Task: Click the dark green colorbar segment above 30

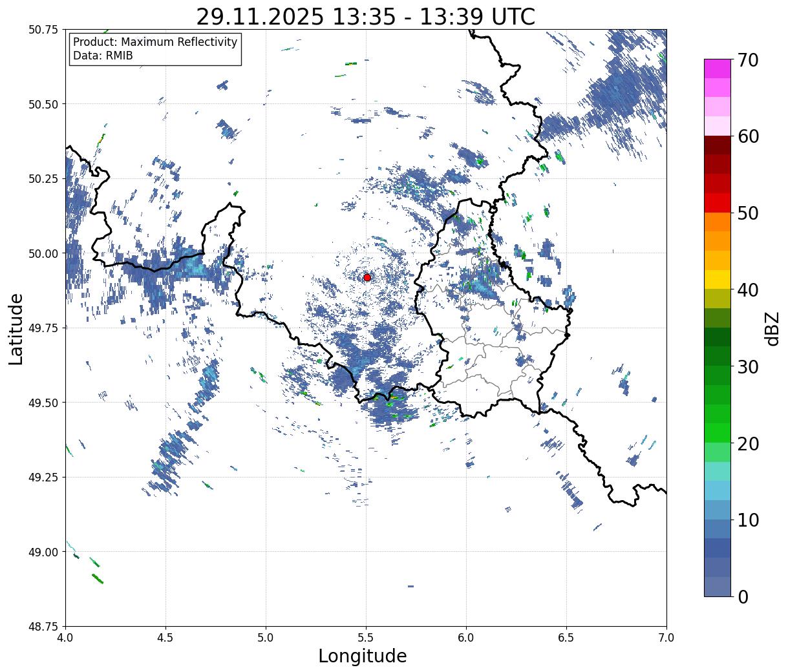Action: 718,337
